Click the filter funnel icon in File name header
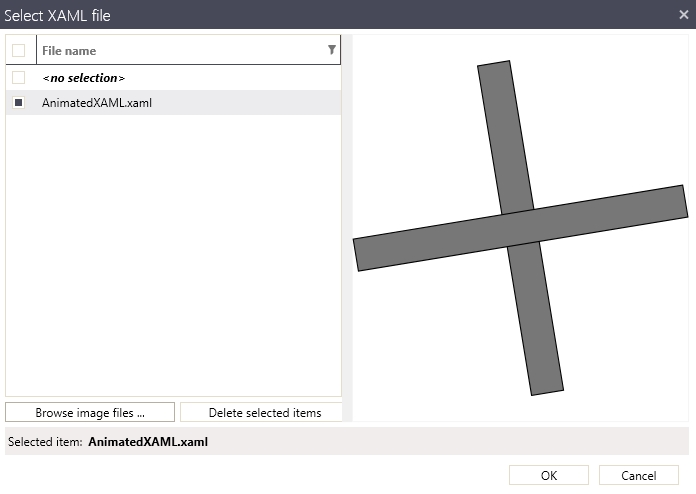Image resolution: width=696 pixels, height=494 pixels. pyautogui.click(x=332, y=50)
